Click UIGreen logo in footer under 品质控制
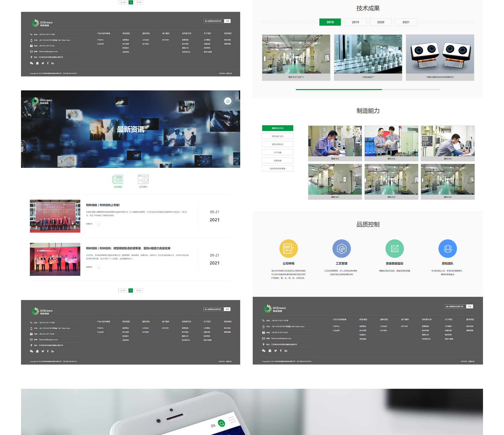Viewport: 504px width, 435px height. click(274, 309)
